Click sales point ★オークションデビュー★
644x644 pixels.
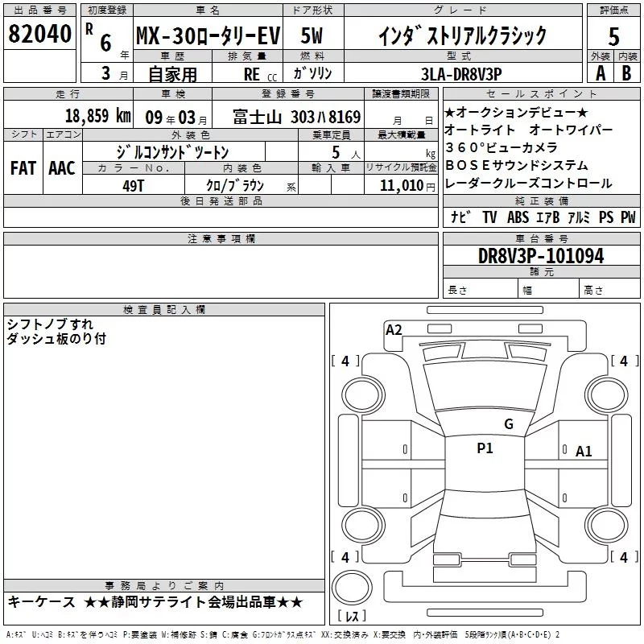point(517,112)
